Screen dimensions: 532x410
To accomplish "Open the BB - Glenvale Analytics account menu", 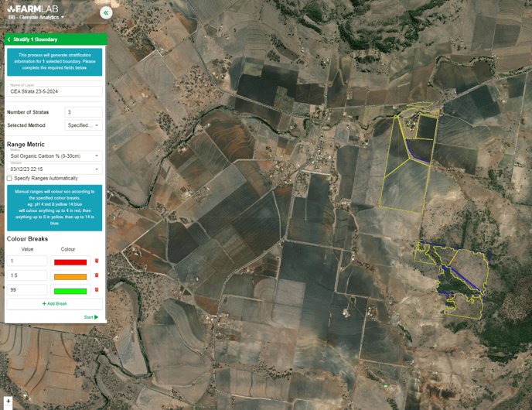I will coord(36,17).
